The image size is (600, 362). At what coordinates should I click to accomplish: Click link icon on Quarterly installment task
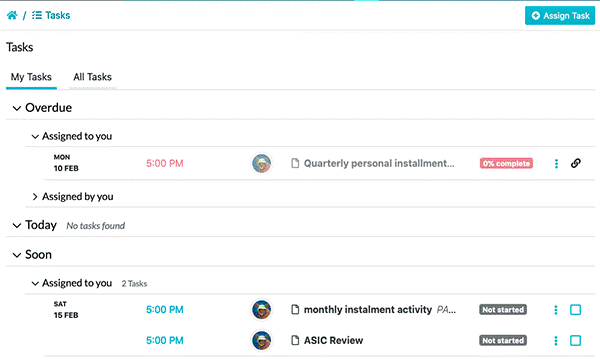576,163
